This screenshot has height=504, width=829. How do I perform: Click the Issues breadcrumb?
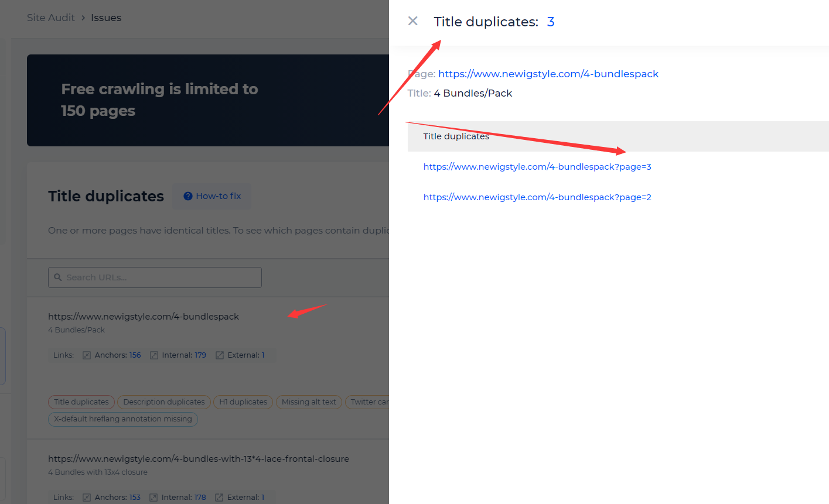pyautogui.click(x=106, y=18)
